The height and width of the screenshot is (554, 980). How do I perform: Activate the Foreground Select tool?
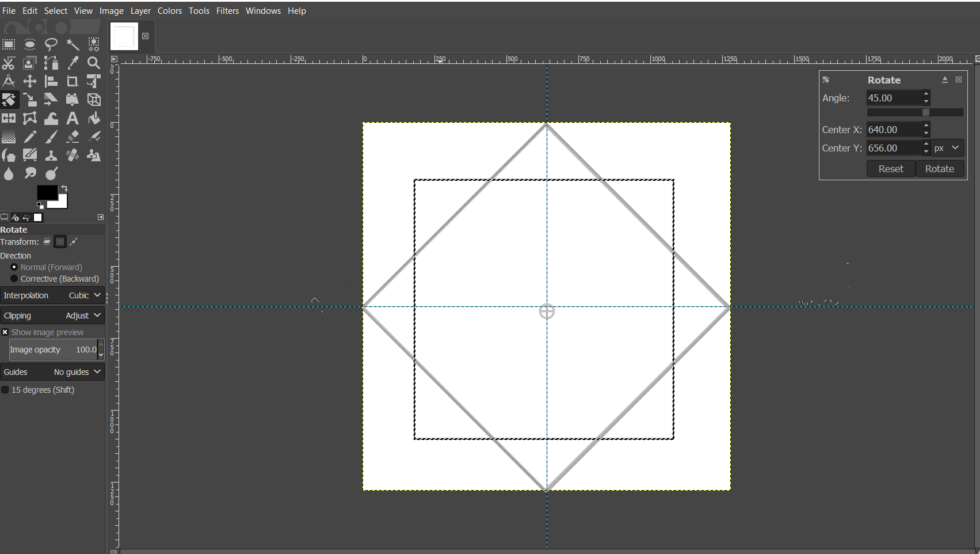[x=30, y=63]
